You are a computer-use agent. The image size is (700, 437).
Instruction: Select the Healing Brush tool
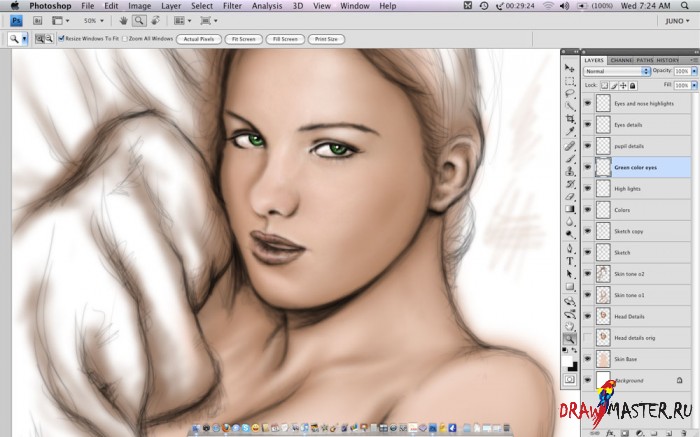[570, 146]
